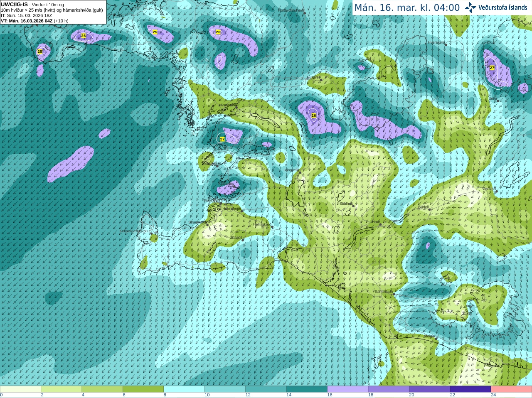Click the UWC/IG-IS Vindur í 10m header line
The width and height of the screenshot is (532, 398).
[x=32, y=5]
